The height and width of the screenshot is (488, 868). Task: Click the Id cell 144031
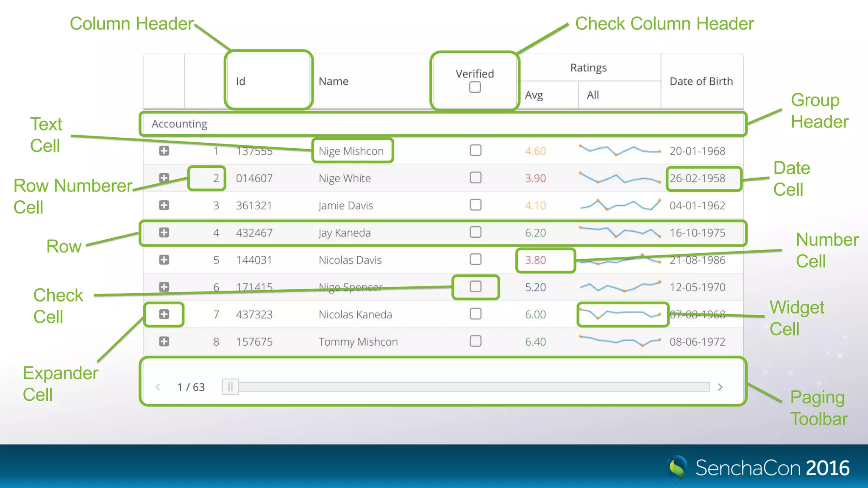point(254,260)
